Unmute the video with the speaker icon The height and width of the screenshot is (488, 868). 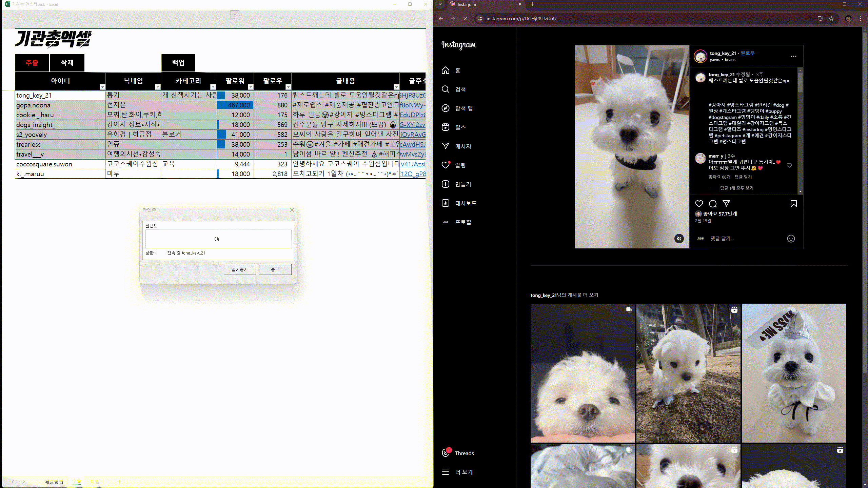point(679,239)
